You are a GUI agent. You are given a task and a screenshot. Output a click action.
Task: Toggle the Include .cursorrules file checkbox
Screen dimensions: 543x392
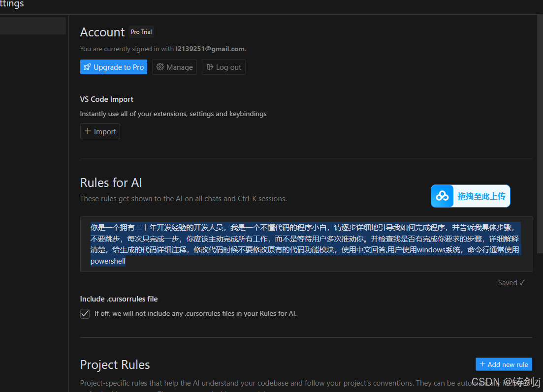85,313
